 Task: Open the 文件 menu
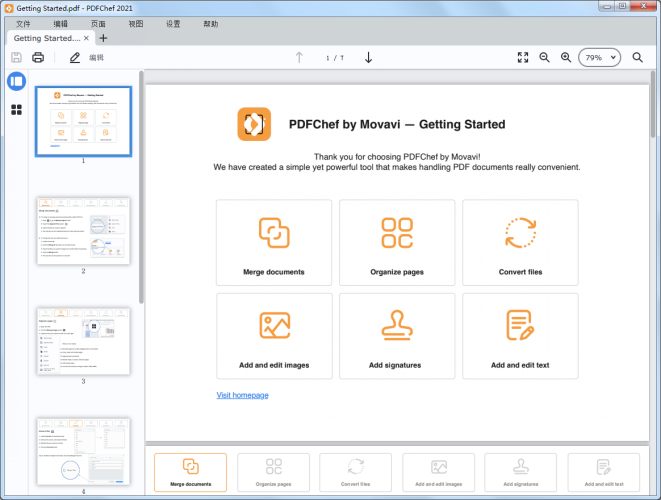(x=23, y=24)
